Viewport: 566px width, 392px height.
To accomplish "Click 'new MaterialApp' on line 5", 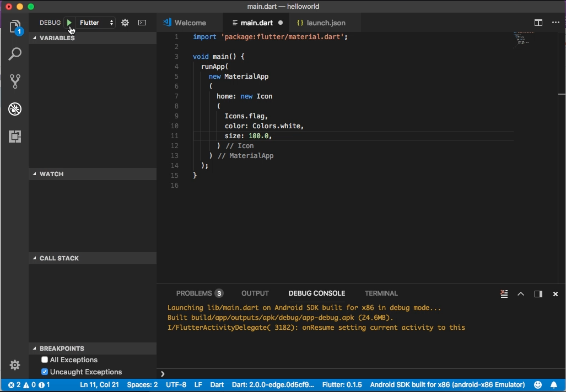I will tap(239, 76).
